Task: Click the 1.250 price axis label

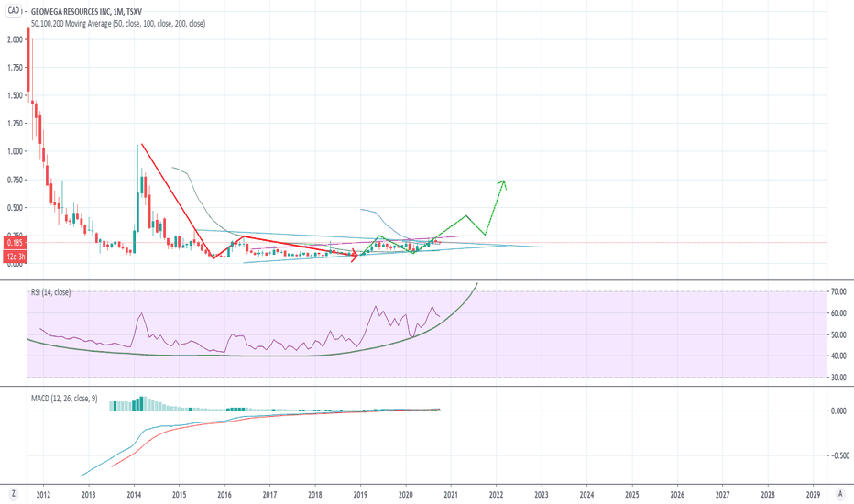Action: click(16, 123)
